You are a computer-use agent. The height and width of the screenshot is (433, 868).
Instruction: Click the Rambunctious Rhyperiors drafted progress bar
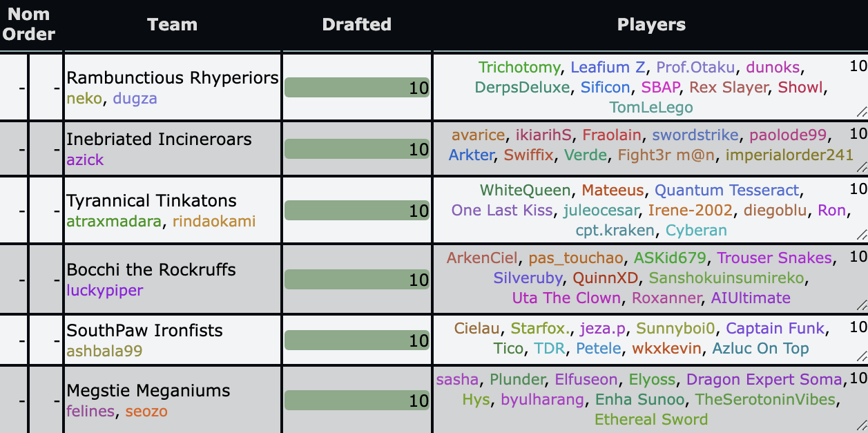(x=357, y=88)
